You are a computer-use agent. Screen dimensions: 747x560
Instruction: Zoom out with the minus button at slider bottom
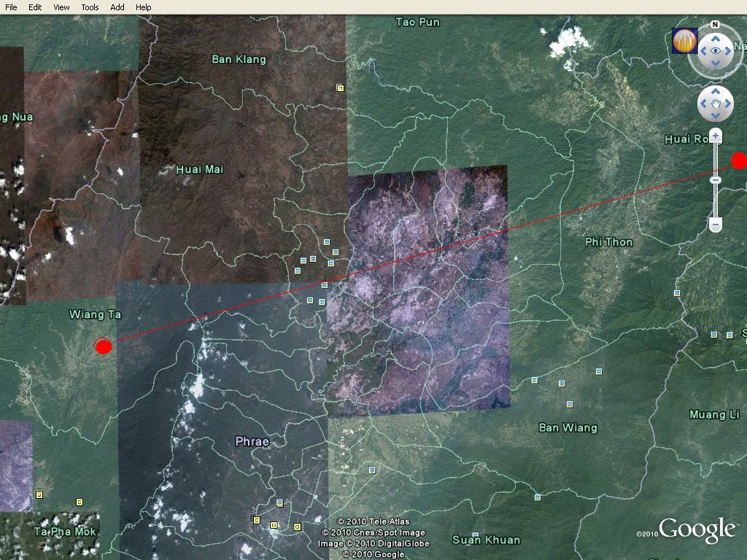click(716, 224)
